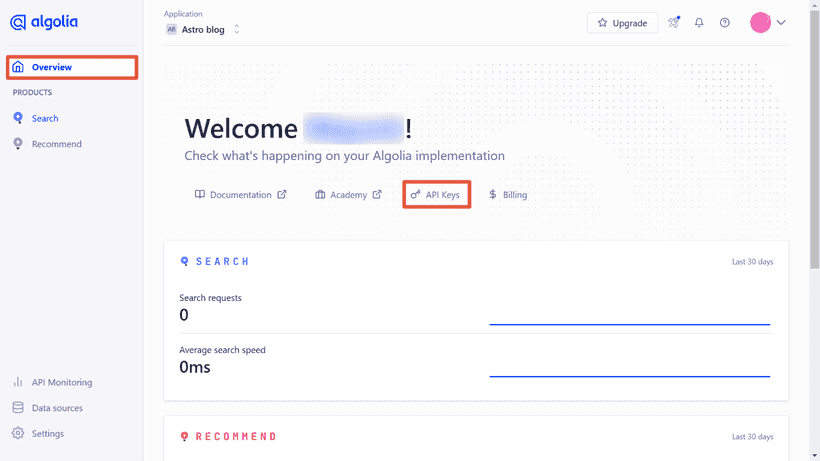Open the help question mark icon

[x=725, y=22]
